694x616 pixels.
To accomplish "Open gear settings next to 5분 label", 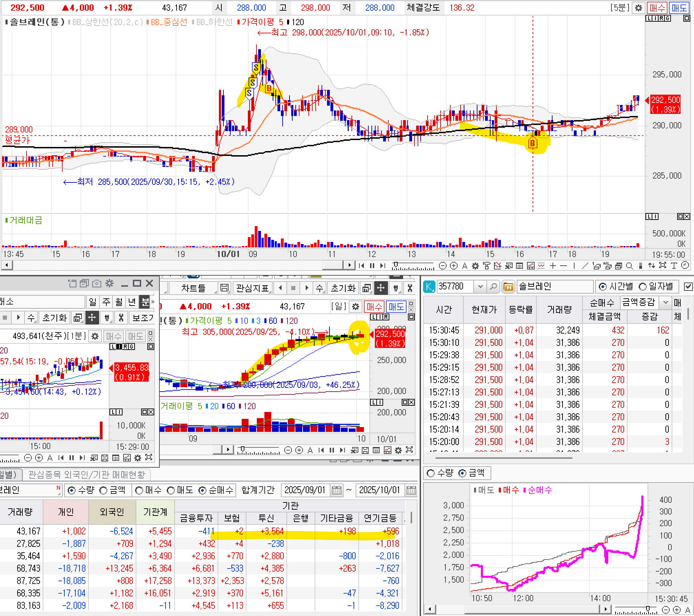I will pos(638,8).
